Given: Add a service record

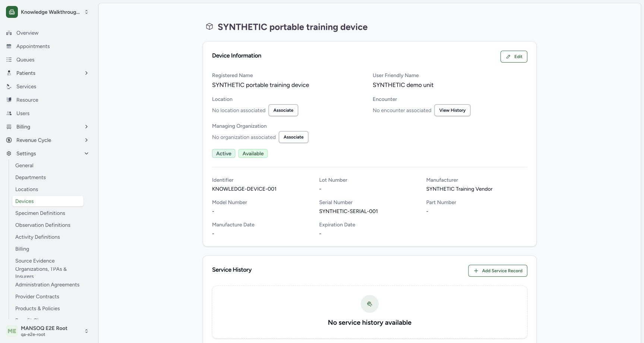Looking at the screenshot, I should coord(498,271).
